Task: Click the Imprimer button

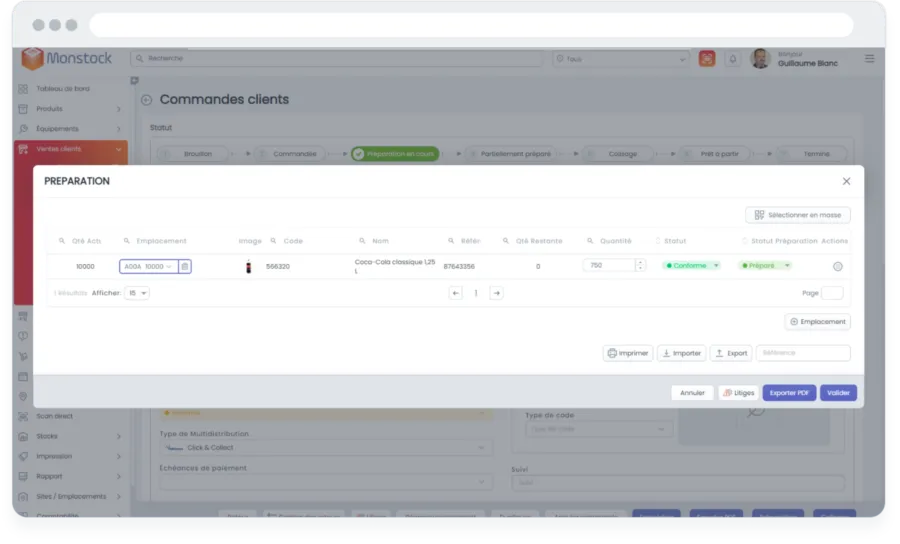Action: point(628,353)
